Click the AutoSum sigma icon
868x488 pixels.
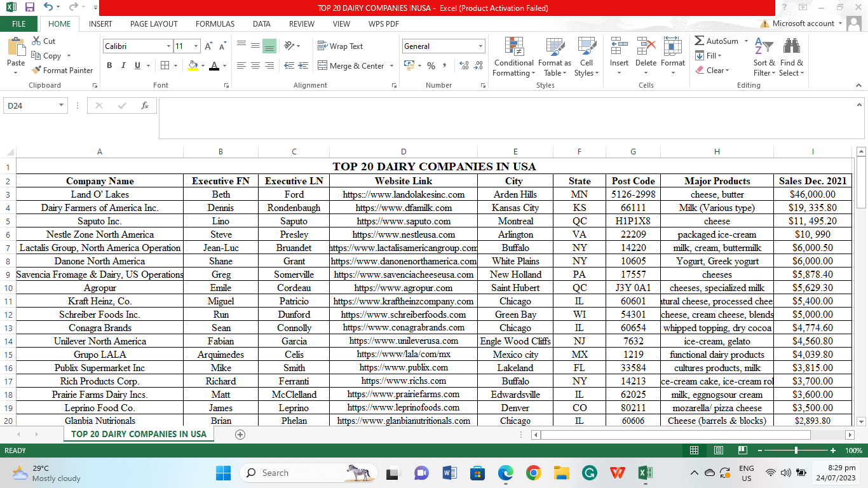pyautogui.click(x=699, y=41)
